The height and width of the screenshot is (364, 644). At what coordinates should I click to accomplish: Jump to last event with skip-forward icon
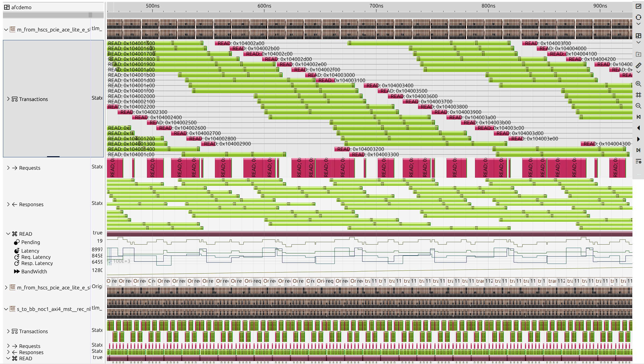coord(638,150)
